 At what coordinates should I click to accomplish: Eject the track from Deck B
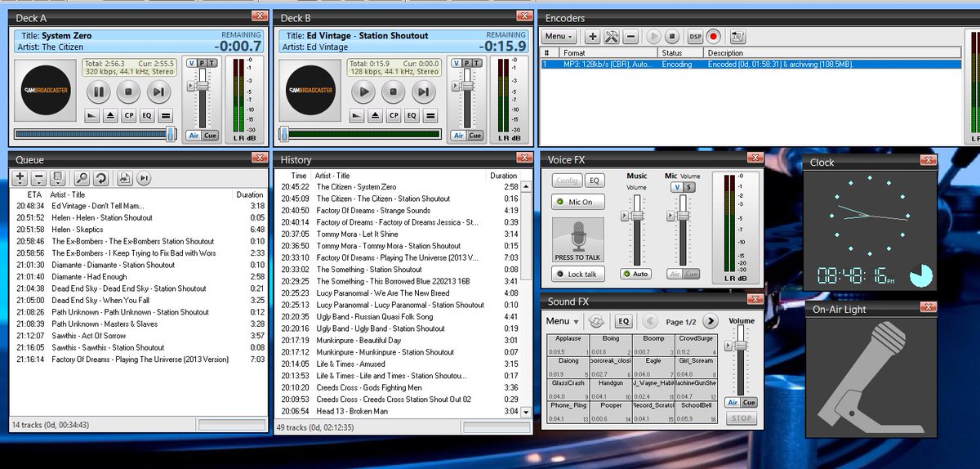pyautogui.click(x=375, y=116)
